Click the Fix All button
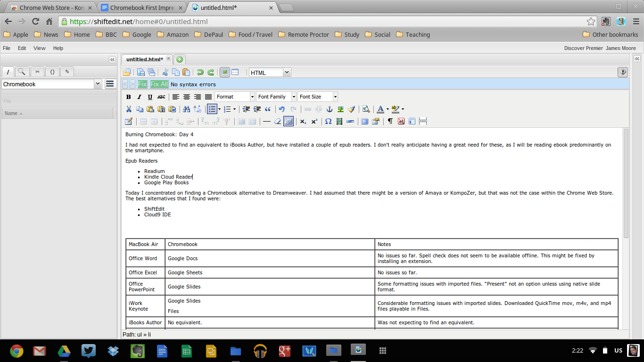This screenshot has width=644, height=362. [159, 84]
